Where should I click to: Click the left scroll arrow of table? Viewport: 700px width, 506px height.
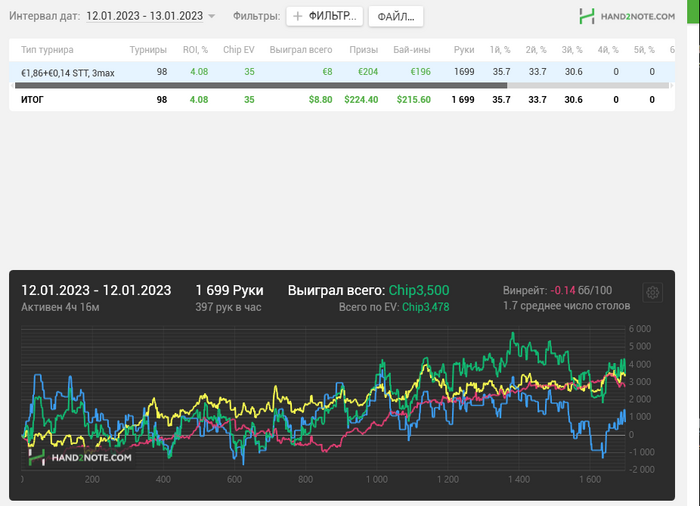tap(12, 85)
